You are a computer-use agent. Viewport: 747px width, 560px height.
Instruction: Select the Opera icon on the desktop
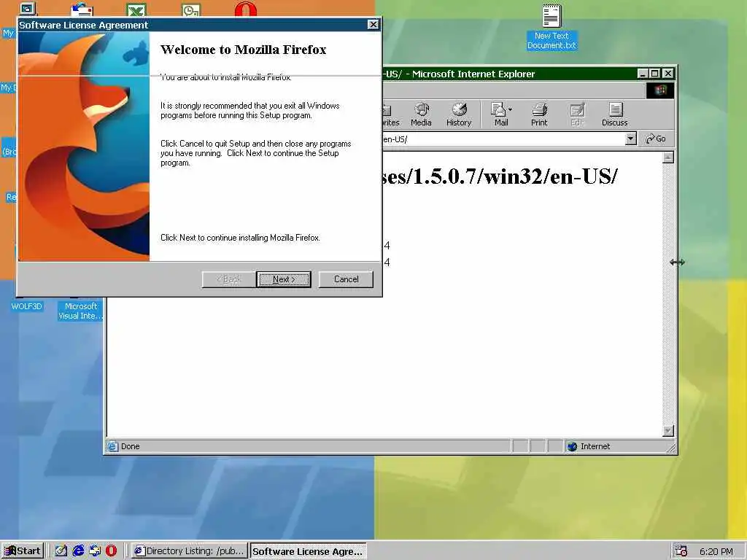click(x=245, y=9)
